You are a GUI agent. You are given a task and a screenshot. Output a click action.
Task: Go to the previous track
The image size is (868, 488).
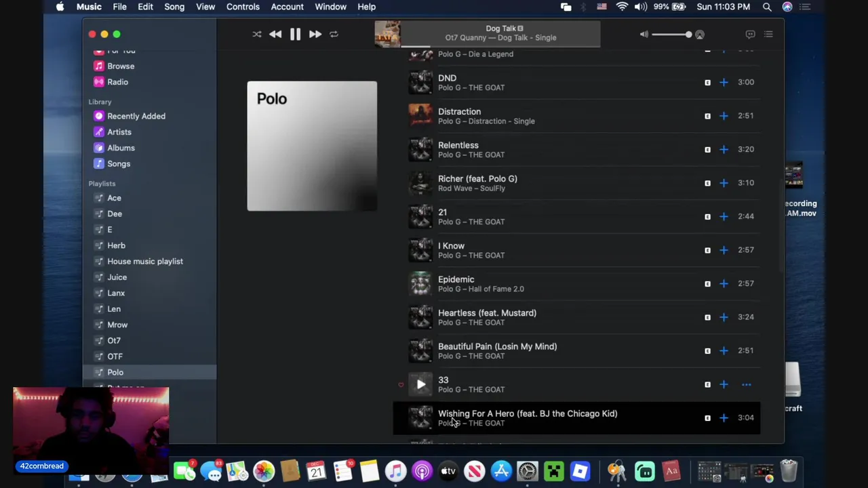coord(275,34)
